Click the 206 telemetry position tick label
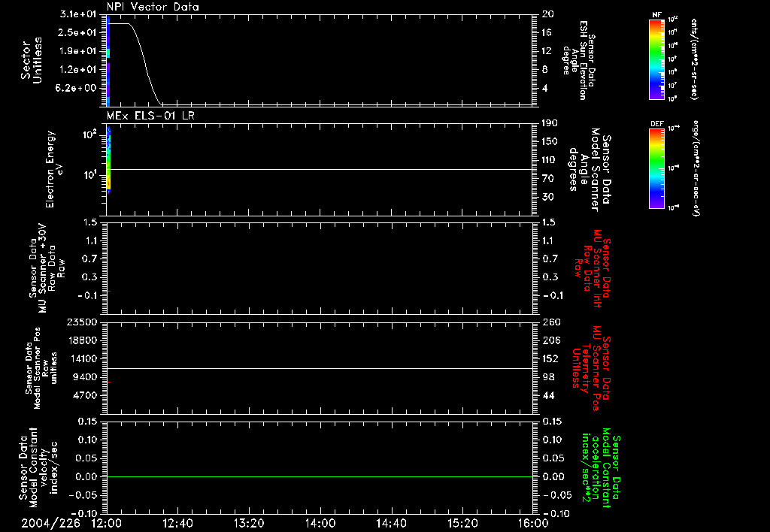The image size is (770, 532). click(x=551, y=340)
